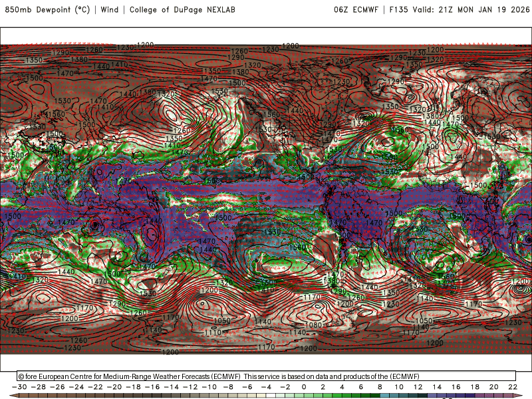This screenshot has width=532, height=399.
Task: Click the 22 value on the color scale
Action: pyautogui.click(x=513, y=387)
